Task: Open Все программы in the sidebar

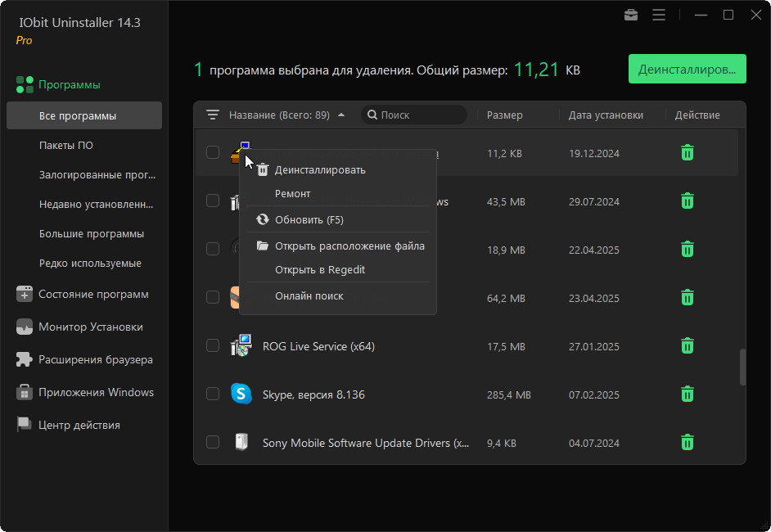Action: [84, 116]
